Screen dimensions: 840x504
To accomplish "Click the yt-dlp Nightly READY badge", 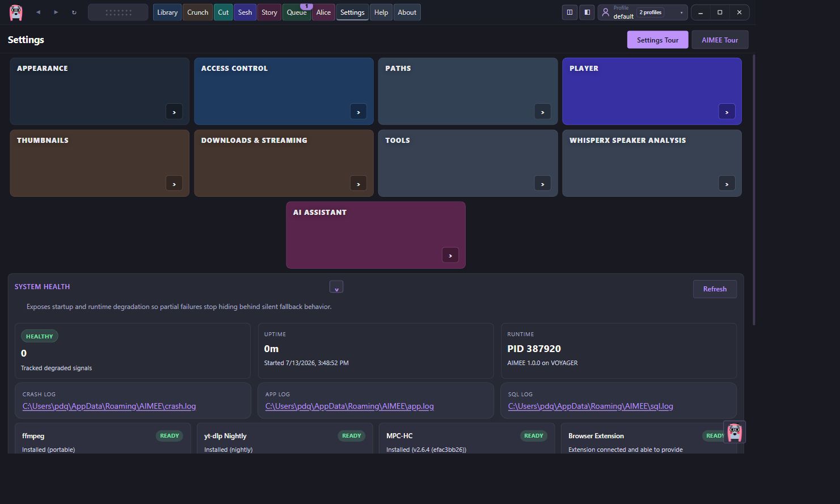I will tap(352, 436).
